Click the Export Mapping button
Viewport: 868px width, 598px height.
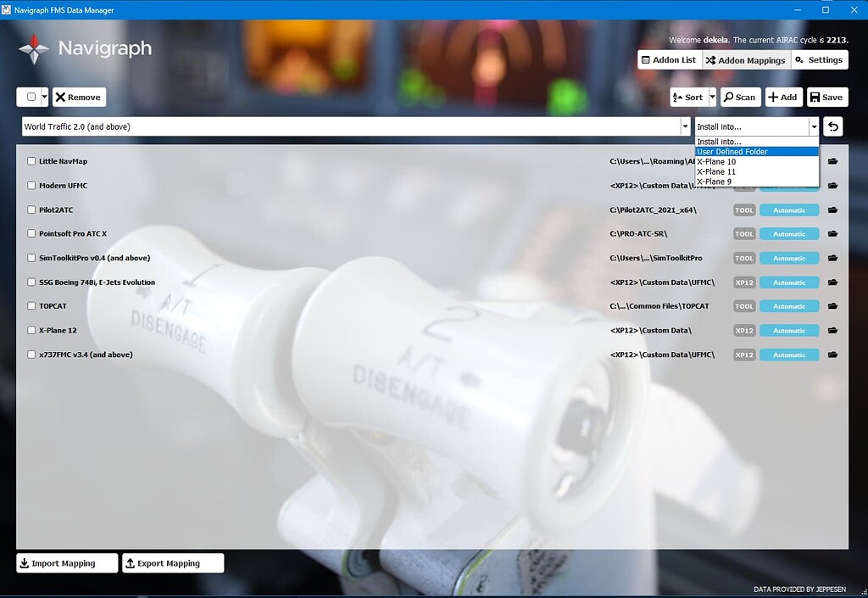(172, 562)
